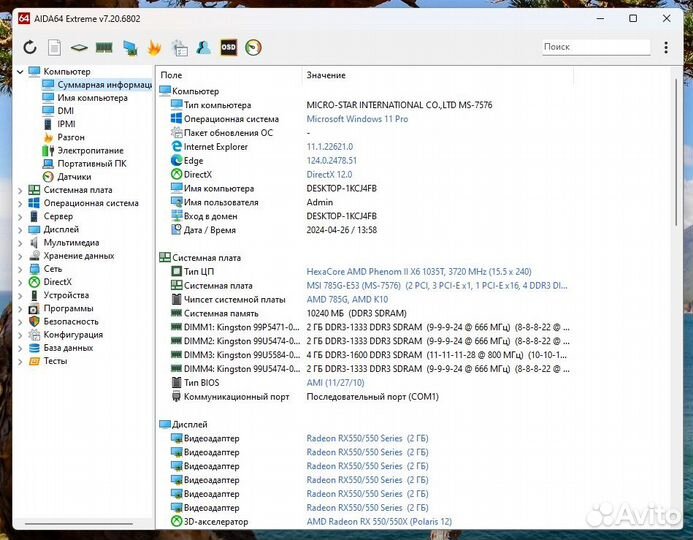This screenshot has height=540, width=693.
Task: Open the Датчики tree item
Action: (x=67, y=177)
